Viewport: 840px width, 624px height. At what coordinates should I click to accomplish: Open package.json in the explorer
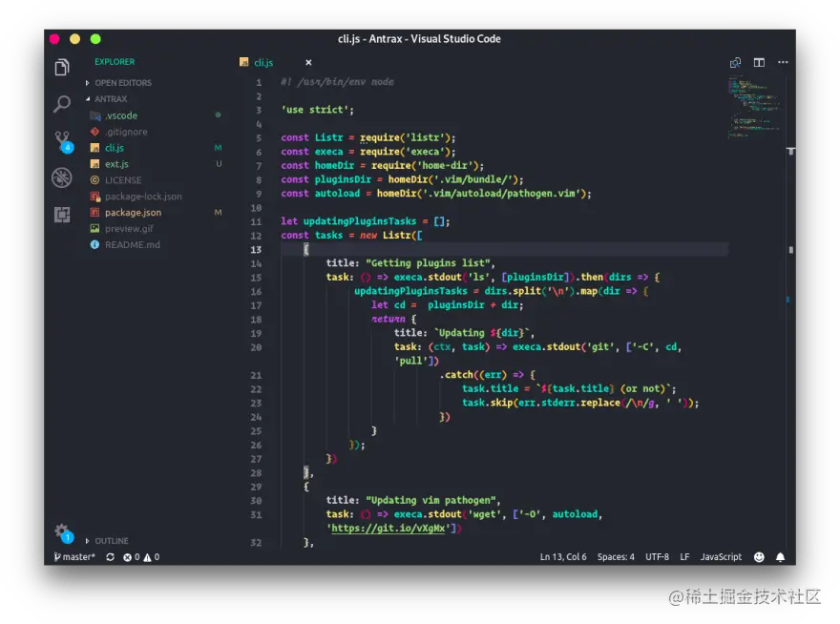pos(133,213)
